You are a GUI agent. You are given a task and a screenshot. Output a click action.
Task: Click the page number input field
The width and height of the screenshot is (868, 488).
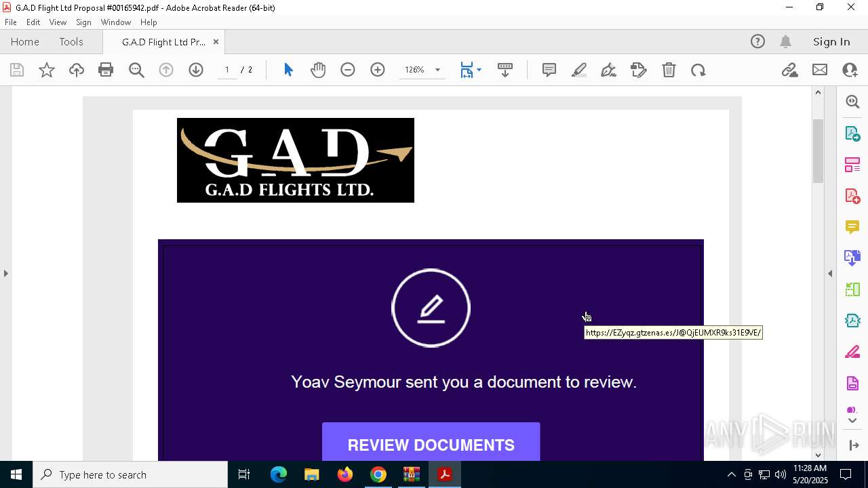227,70
